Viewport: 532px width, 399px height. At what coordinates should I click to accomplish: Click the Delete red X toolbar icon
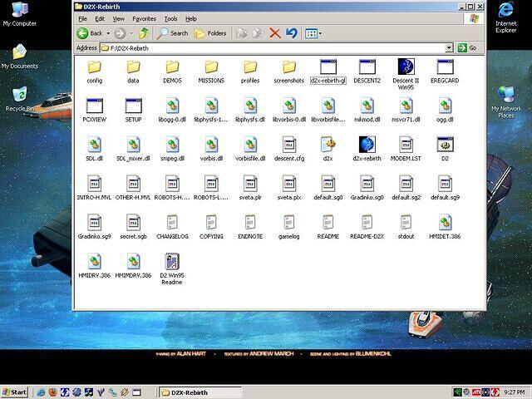tap(274, 33)
